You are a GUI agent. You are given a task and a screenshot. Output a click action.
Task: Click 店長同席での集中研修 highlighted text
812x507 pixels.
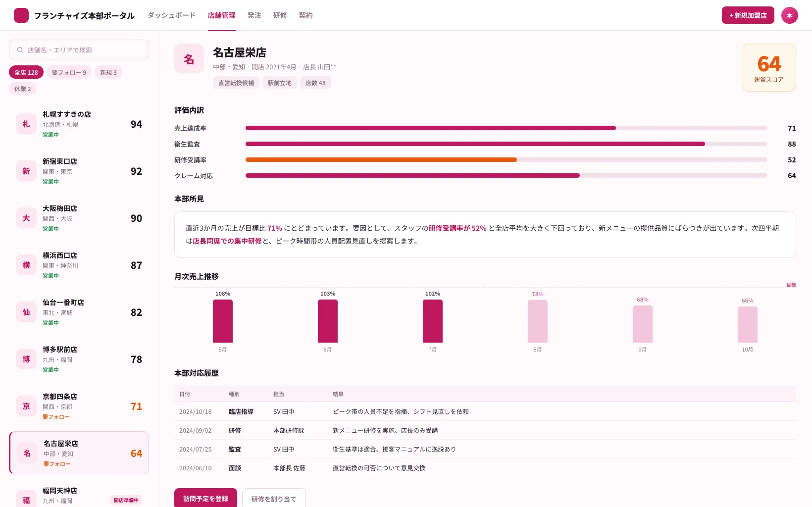(x=227, y=241)
